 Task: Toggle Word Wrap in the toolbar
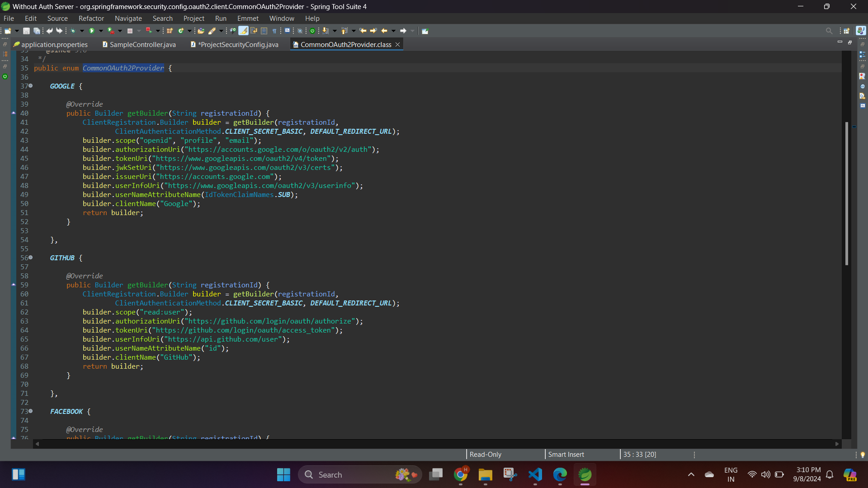[254, 31]
